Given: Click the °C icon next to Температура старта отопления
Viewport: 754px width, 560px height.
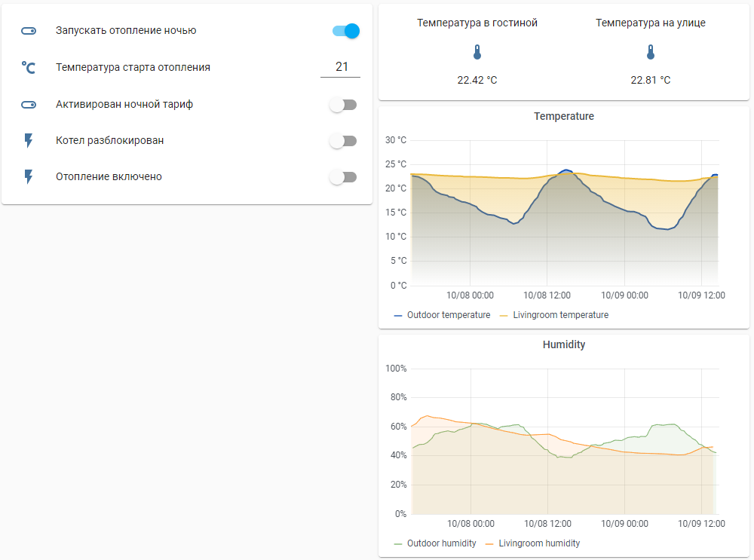Looking at the screenshot, I should 28,68.
